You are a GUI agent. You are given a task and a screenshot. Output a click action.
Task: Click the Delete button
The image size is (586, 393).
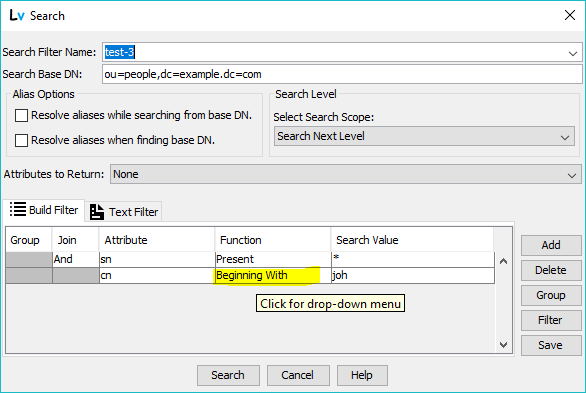551,270
